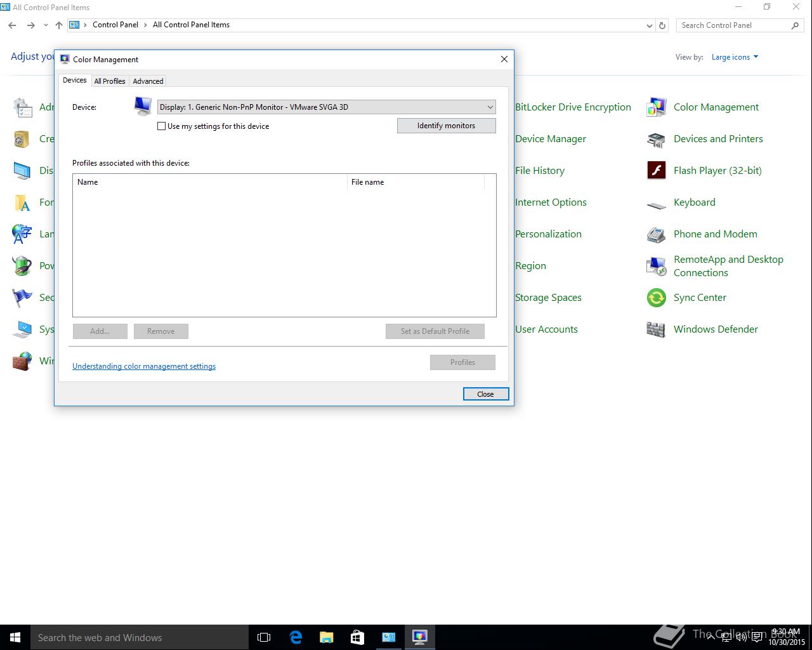Expand the Control Panel breadcrumb chevron

click(145, 25)
